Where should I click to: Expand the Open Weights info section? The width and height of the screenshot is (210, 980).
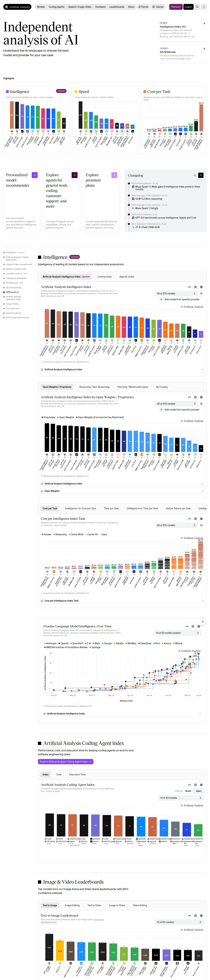122,491
